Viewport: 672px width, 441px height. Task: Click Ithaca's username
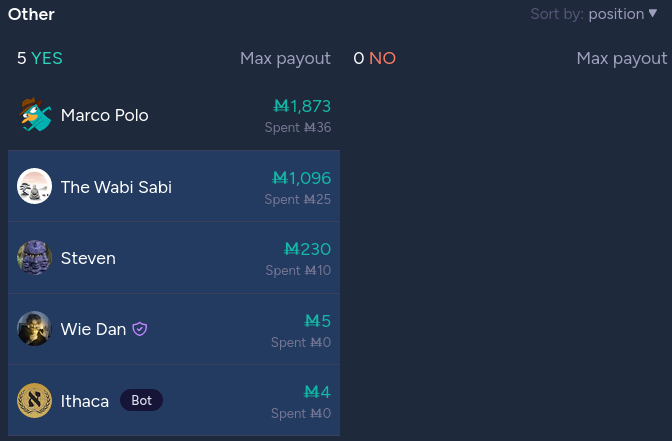(85, 401)
